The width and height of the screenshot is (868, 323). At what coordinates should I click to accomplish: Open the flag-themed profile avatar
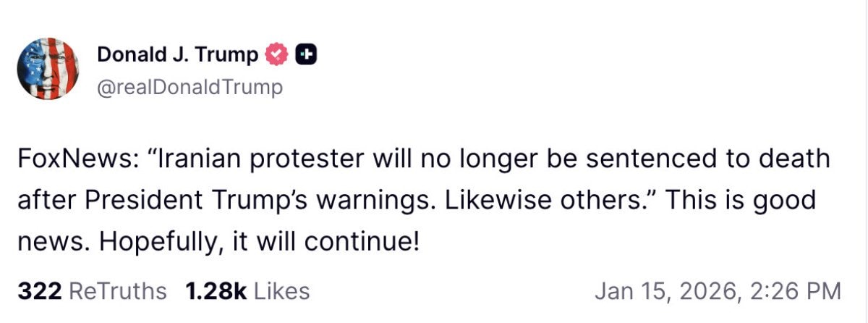point(47,69)
